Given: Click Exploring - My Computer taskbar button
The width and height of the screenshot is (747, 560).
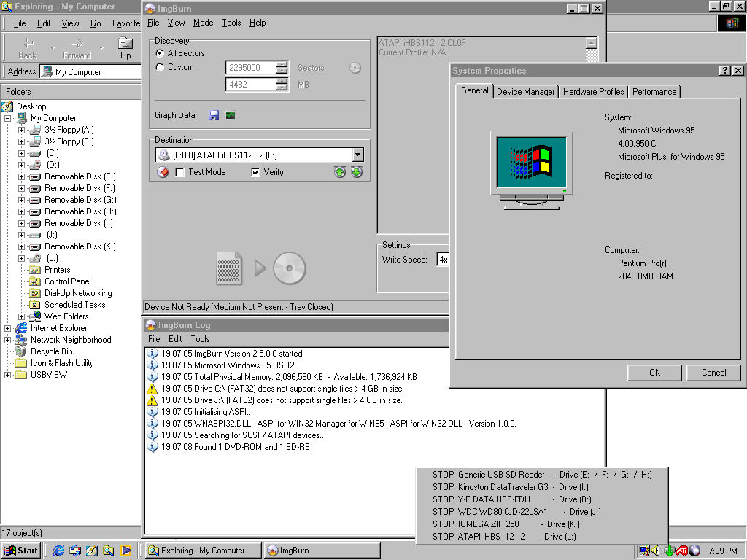Looking at the screenshot, I should click(203, 551).
